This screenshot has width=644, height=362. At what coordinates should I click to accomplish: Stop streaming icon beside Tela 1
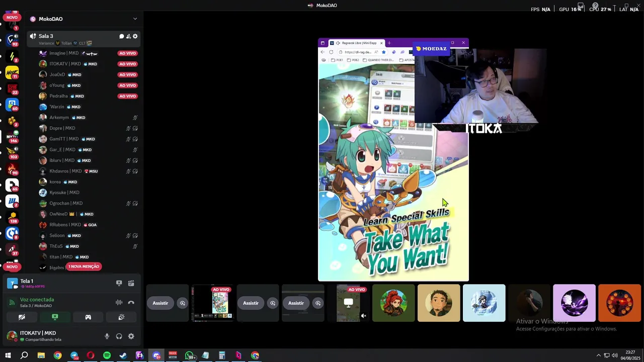coord(119,283)
